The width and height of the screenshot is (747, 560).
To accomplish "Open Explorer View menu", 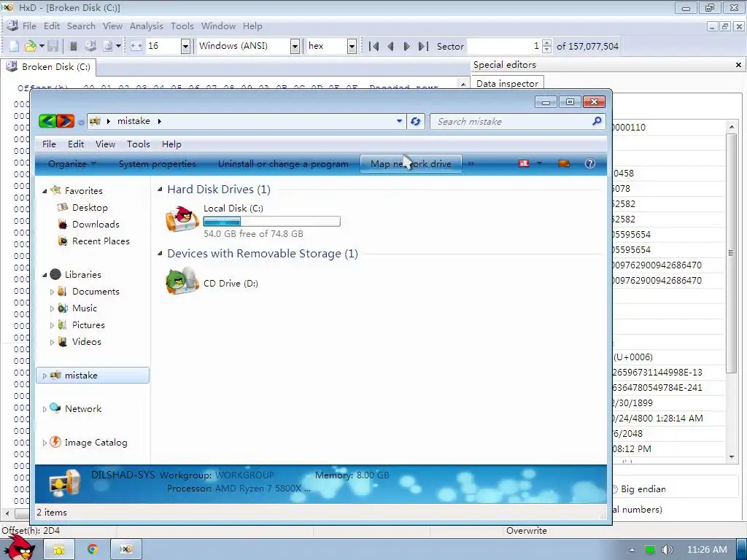I will [105, 144].
